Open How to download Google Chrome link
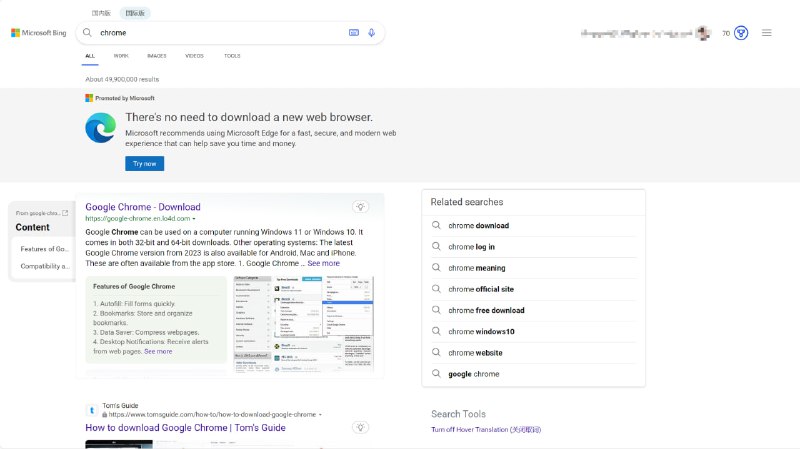 185,428
